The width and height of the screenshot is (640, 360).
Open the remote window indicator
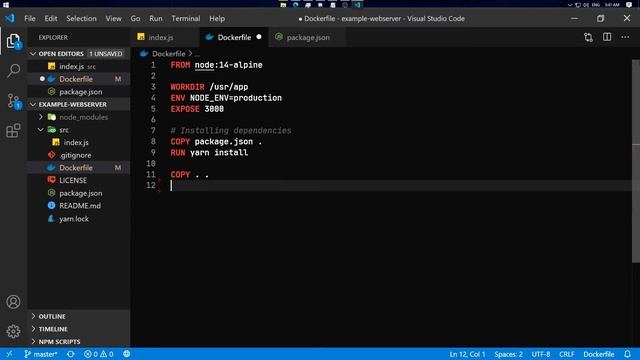point(9,354)
